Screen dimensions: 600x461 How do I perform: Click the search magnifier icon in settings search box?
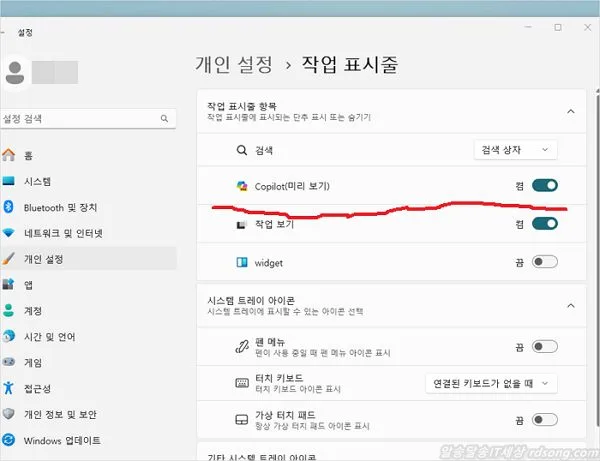[164, 119]
